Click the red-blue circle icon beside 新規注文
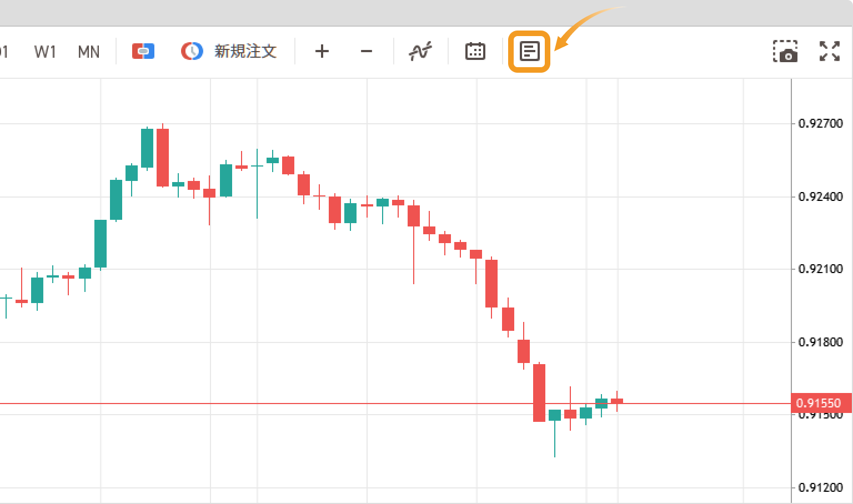 pyautogui.click(x=192, y=52)
